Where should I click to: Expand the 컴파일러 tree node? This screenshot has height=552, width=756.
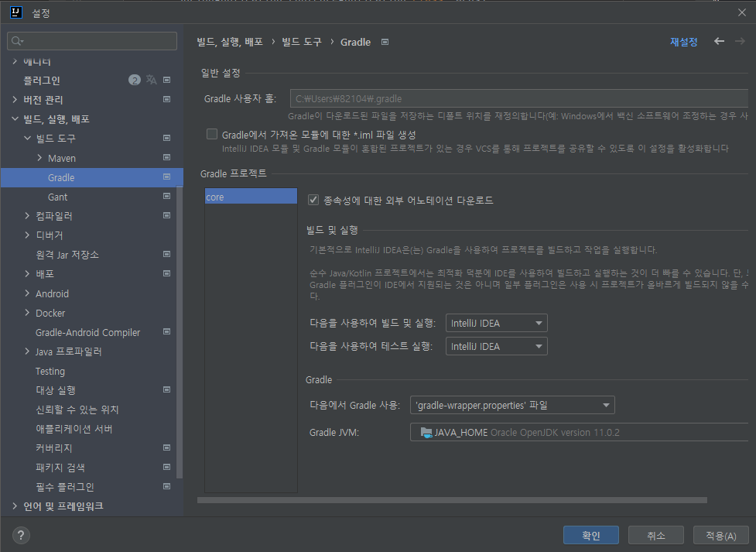pyautogui.click(x=28, y=216)
